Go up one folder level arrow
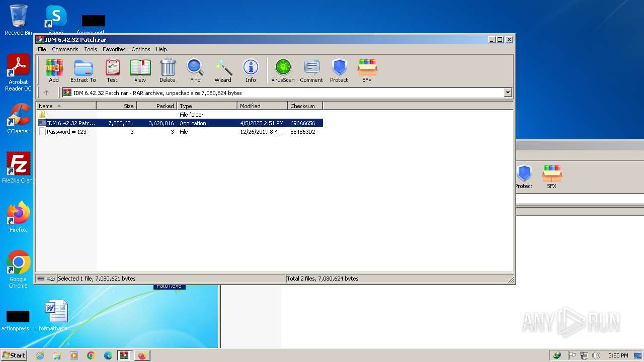Viewport: 644px width, 362px height. coord(46,93)
